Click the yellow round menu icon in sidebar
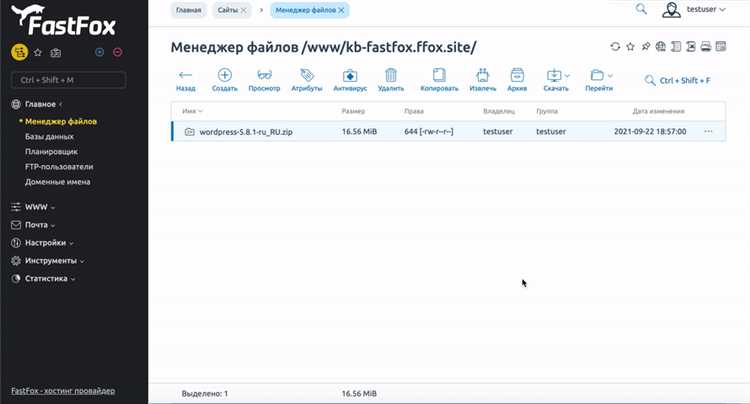Image resolution: width=750 pixels, height=404 pixels. 19,52
